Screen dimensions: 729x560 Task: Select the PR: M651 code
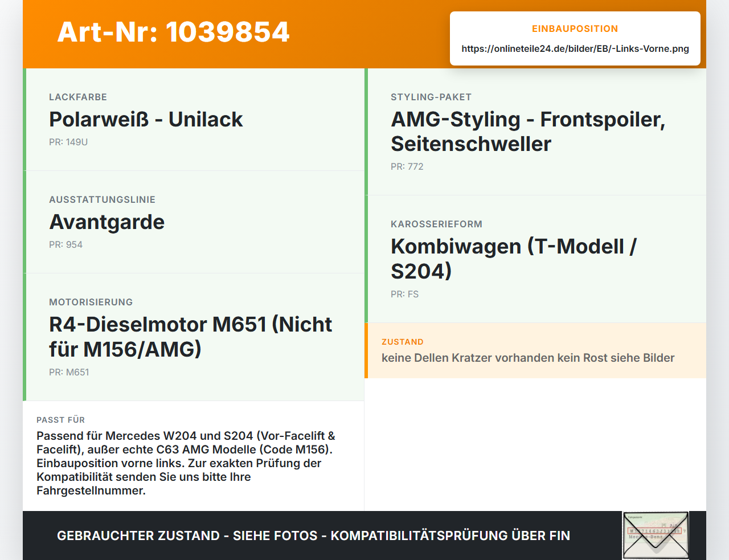tap(69, 372)
